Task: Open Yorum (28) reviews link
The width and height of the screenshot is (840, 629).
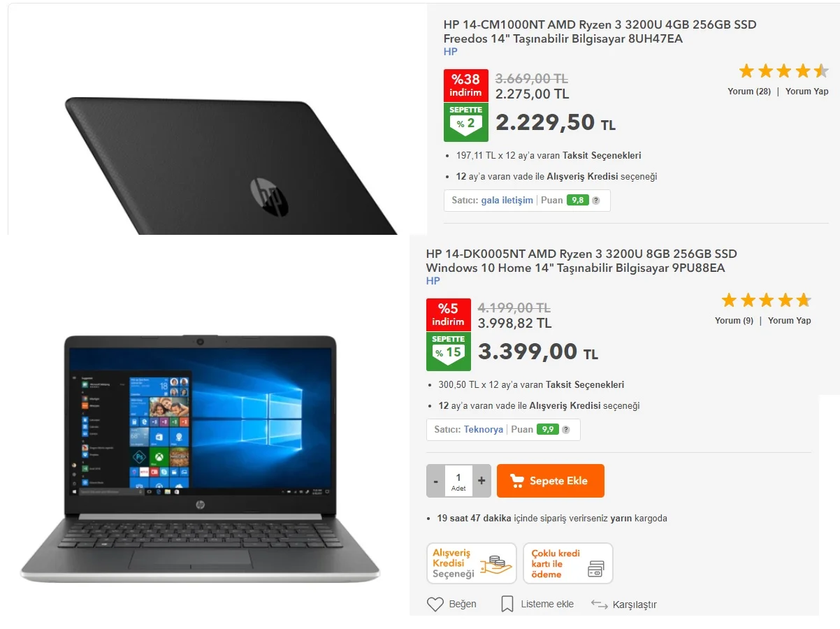Action: (749, 92)
